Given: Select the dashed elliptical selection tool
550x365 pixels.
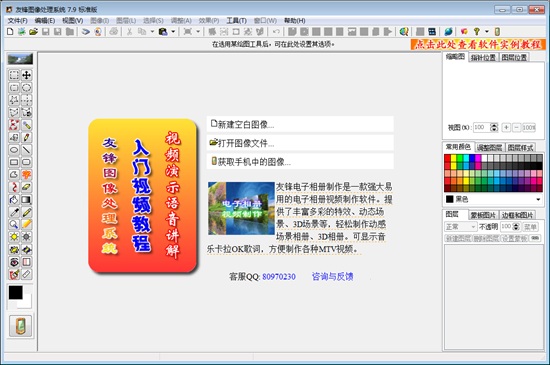Looking at the screenshot, I should coord(27,88).
